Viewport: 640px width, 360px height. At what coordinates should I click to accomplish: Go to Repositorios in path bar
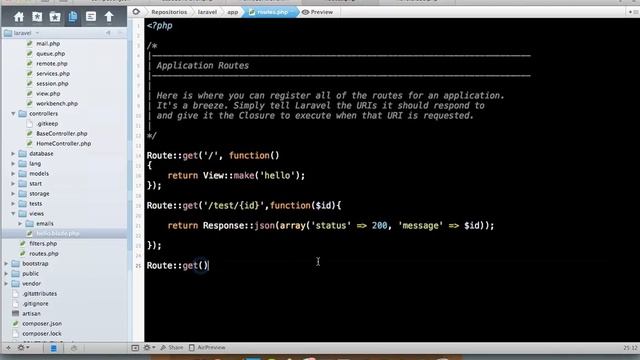(169, 12)
